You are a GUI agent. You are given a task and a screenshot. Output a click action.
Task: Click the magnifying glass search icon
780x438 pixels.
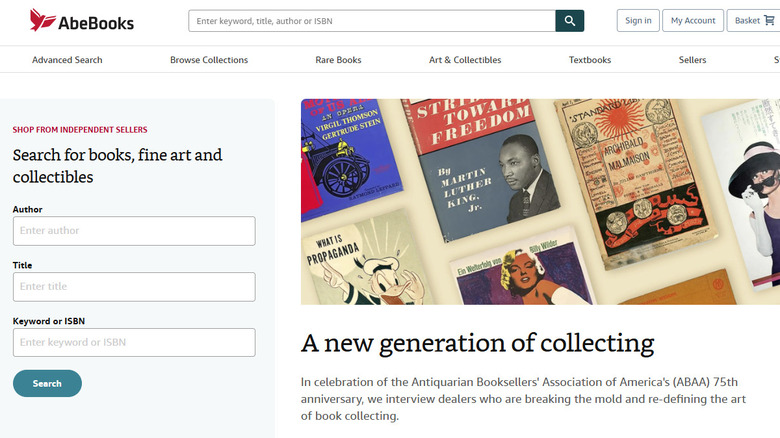coord(570,20)
